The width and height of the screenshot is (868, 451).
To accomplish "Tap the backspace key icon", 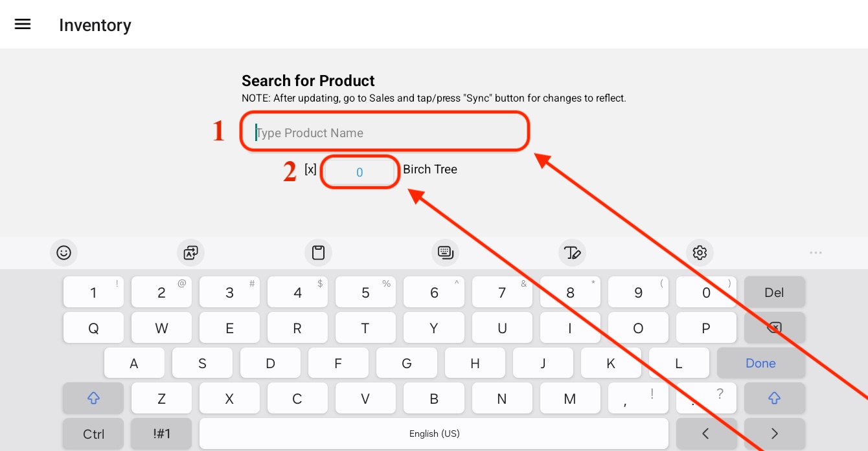I will coord(774,328).
